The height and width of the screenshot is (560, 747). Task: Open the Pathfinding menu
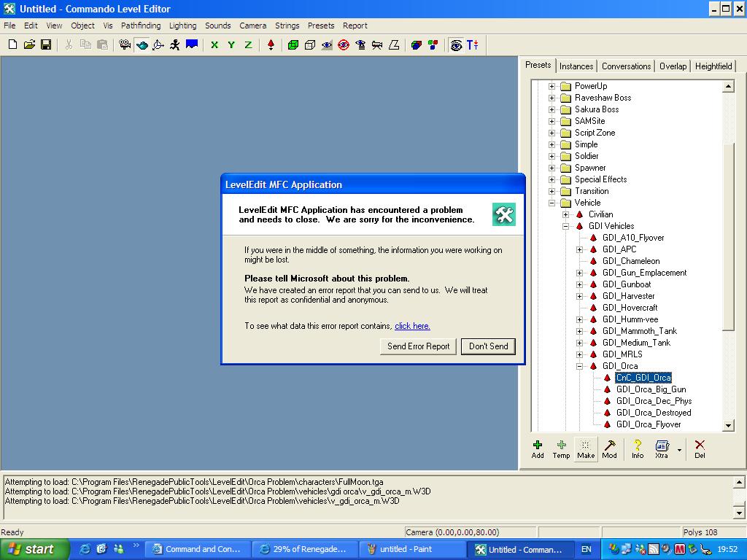click(141, 26)
